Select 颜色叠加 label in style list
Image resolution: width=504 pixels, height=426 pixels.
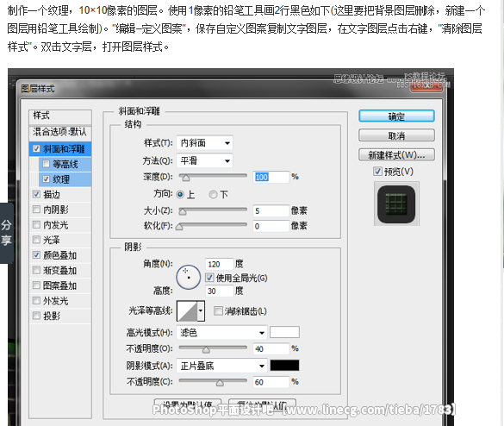[x=59, y=255]
